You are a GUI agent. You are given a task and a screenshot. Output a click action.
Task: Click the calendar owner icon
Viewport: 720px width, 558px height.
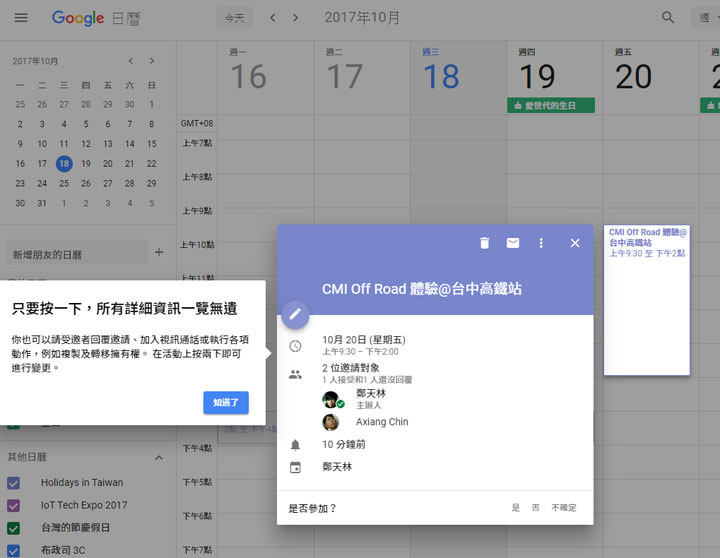[x=295, y=468]
